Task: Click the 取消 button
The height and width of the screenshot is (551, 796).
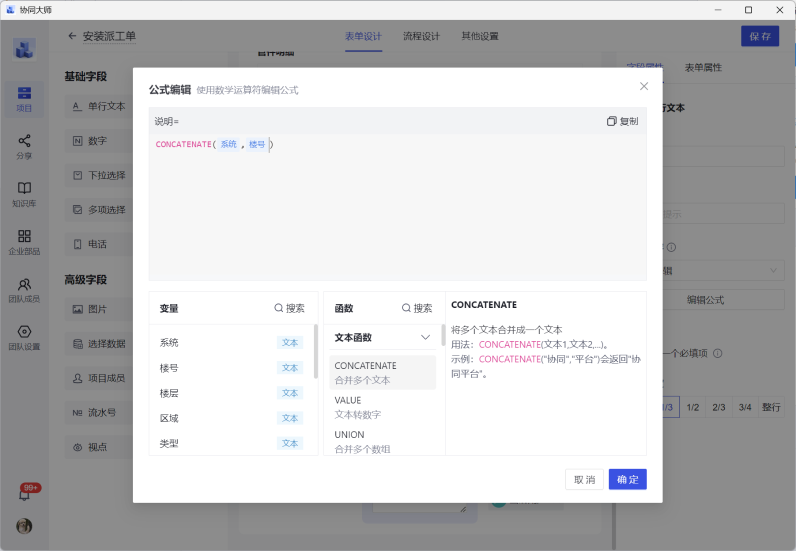Action: (584, 480)
